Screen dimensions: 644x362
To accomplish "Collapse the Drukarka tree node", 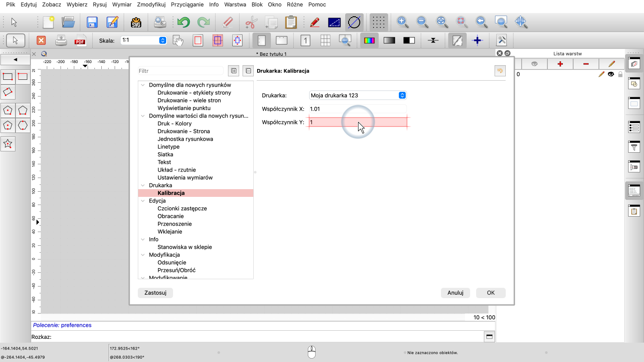I will coord(143,185).
